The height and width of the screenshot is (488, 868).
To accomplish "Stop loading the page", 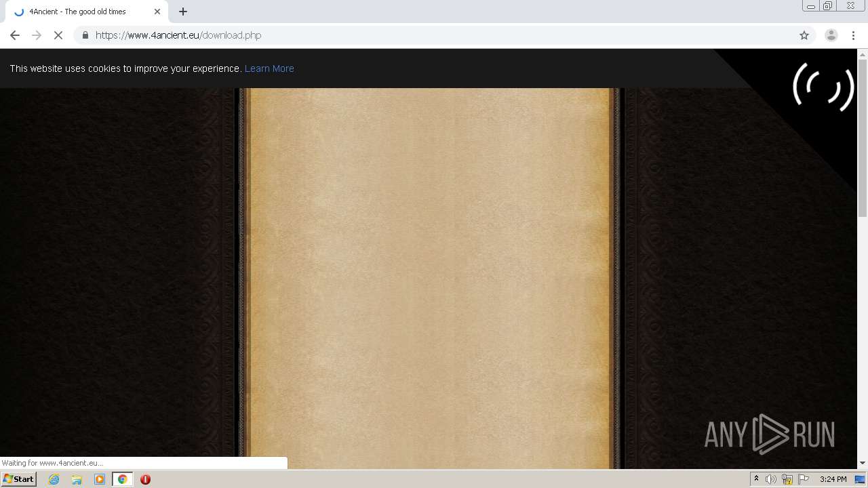I will [58, 35].
